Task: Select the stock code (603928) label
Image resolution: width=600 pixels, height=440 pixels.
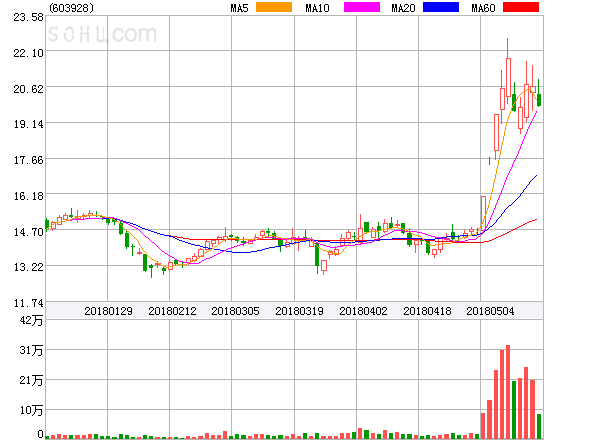Action: click(72, 8)
